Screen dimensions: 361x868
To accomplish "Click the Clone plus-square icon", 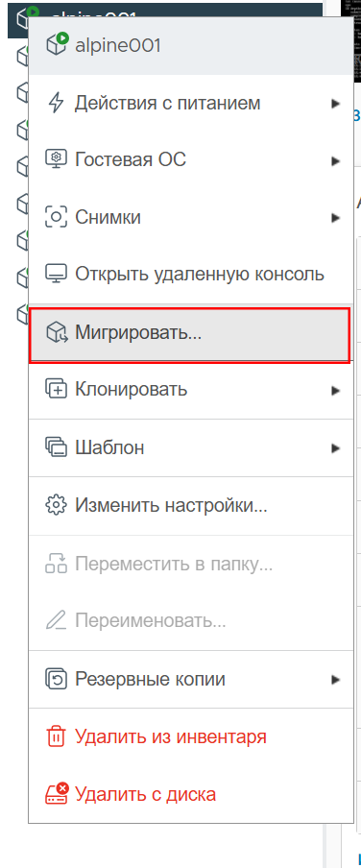I will pos(56,390).
